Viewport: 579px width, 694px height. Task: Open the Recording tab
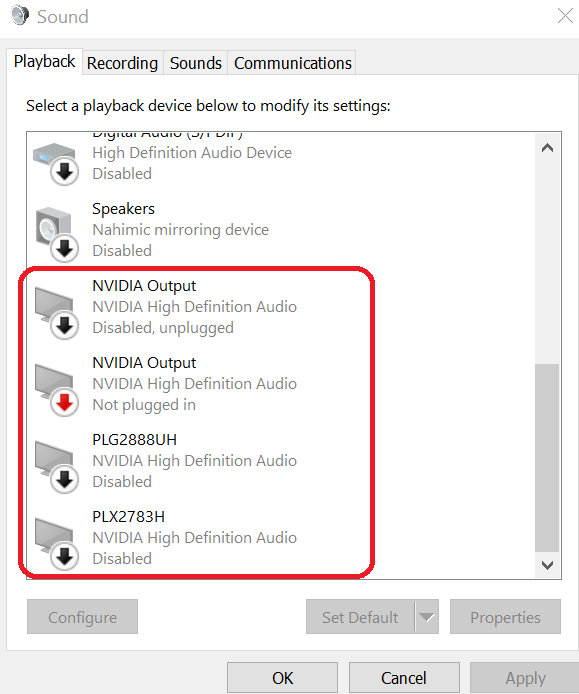pyautogui.click(x=122, y=63)
